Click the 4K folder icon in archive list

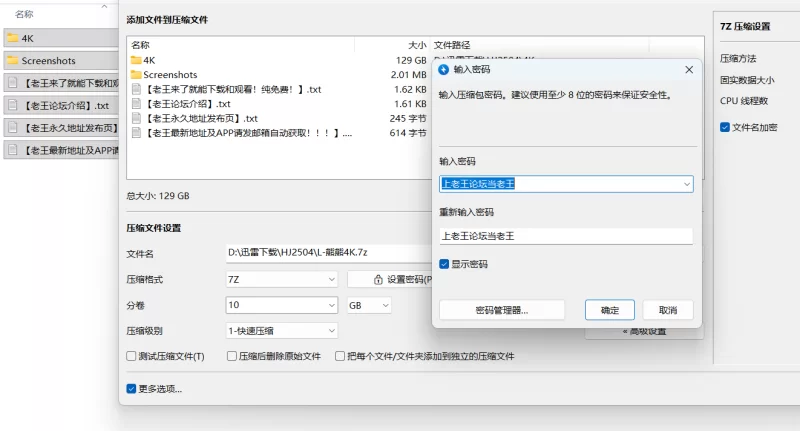tap(136, 60)
